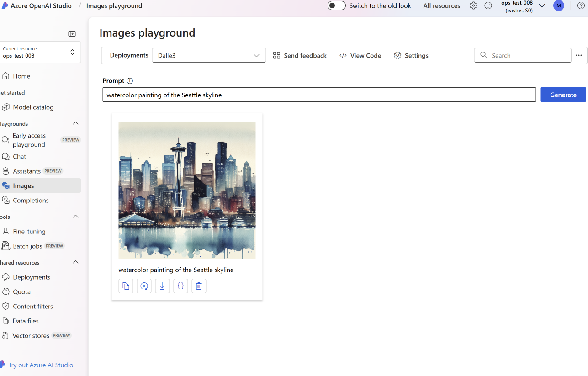Click the Batch jobs icon
Viewport: 588px width, 376px height.
pyautogui.click(x=5, y=246)
